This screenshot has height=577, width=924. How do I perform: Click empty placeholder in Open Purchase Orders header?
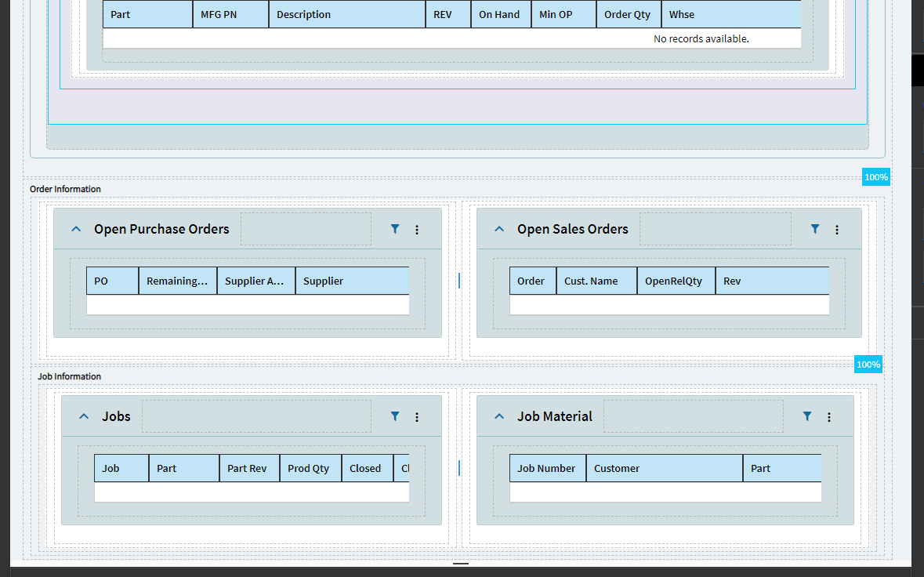pyautogui.click(x=306, y=229)
